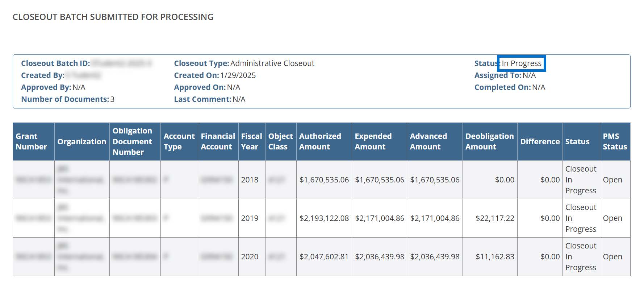Image resolution: width=644 pixels, height=288 pixels.
Task: Click the highlighted In Progress batch status
Action: [521, 63]
